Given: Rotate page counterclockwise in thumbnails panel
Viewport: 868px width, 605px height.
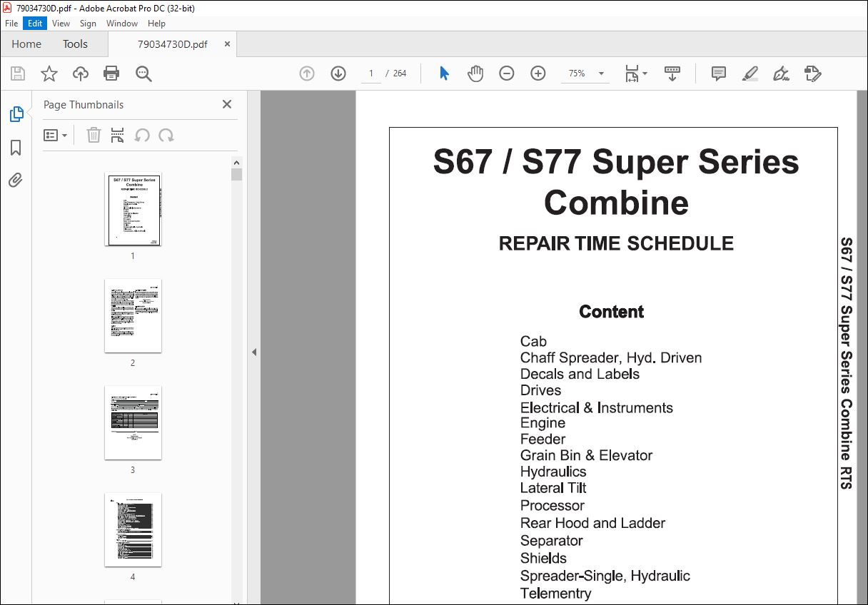Looking at the screenshot, I should 142,135.
